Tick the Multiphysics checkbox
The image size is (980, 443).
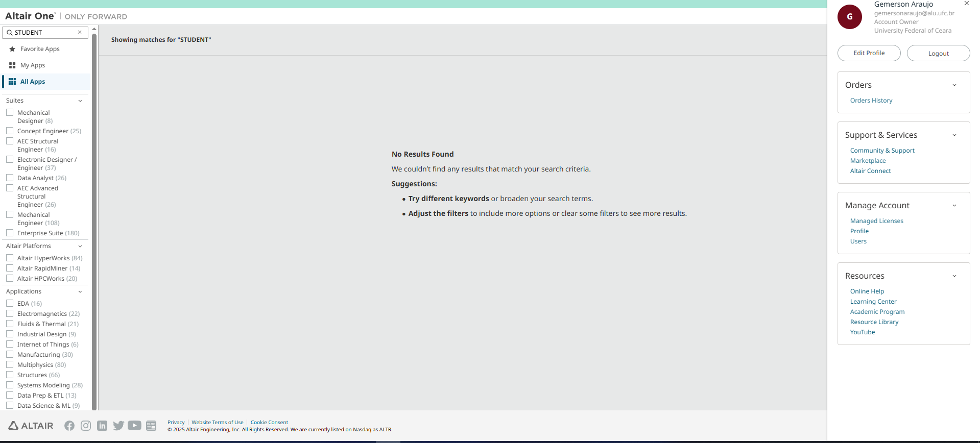[10, 364]
